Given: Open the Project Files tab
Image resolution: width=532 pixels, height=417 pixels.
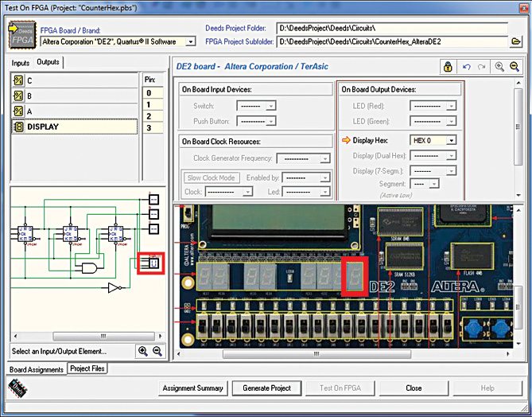Looking at the screenshot, I should point(87,368).
